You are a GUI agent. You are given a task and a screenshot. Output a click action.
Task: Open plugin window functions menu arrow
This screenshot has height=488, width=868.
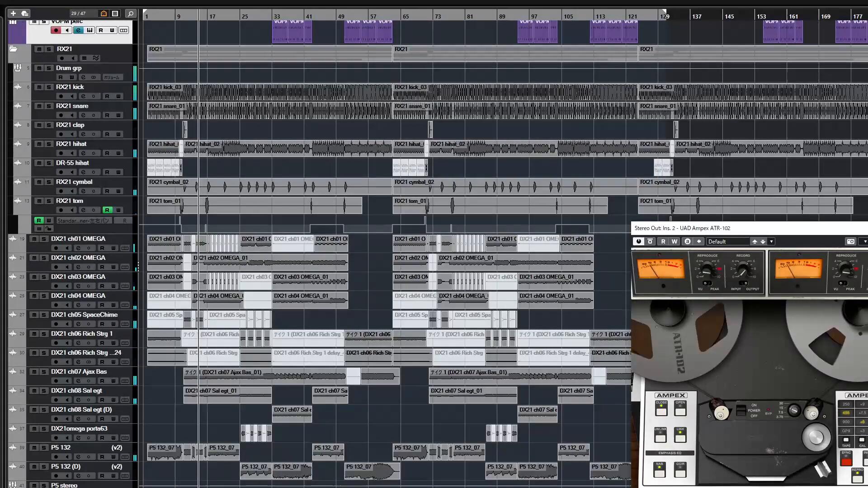[x=864, y=241]
